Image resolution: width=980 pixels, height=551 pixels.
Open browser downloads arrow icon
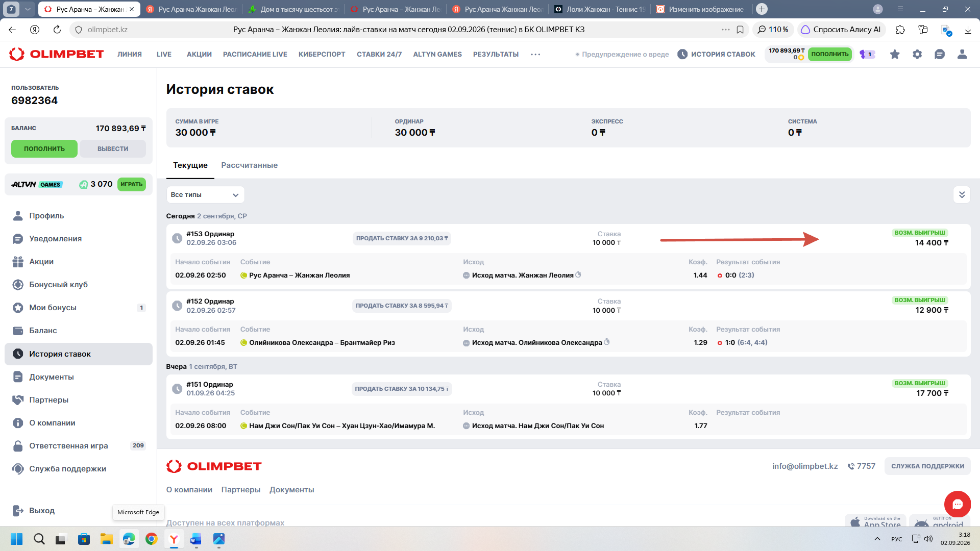click(x=968, y=30)
